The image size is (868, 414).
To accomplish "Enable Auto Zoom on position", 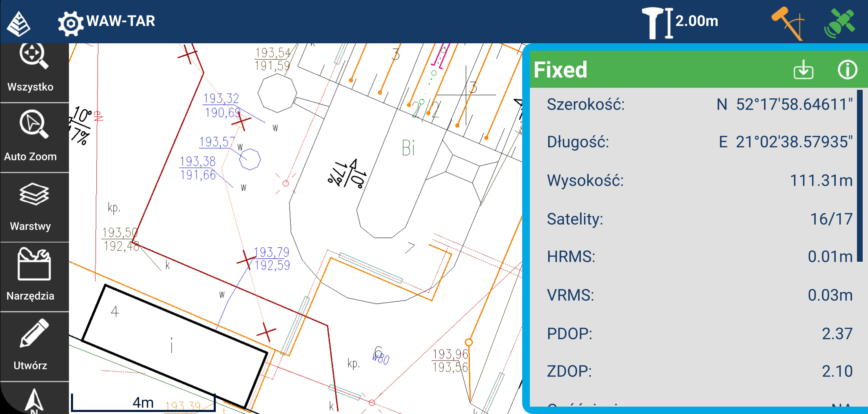I will (x=34, y=137).
